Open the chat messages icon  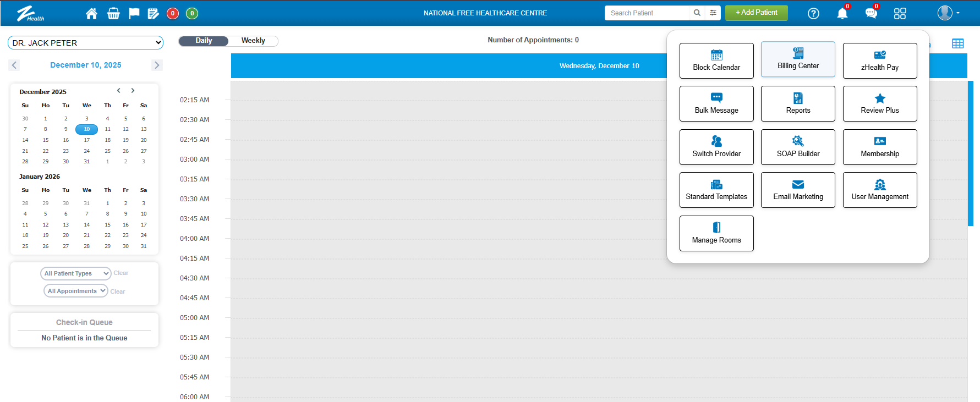(870, 13)
